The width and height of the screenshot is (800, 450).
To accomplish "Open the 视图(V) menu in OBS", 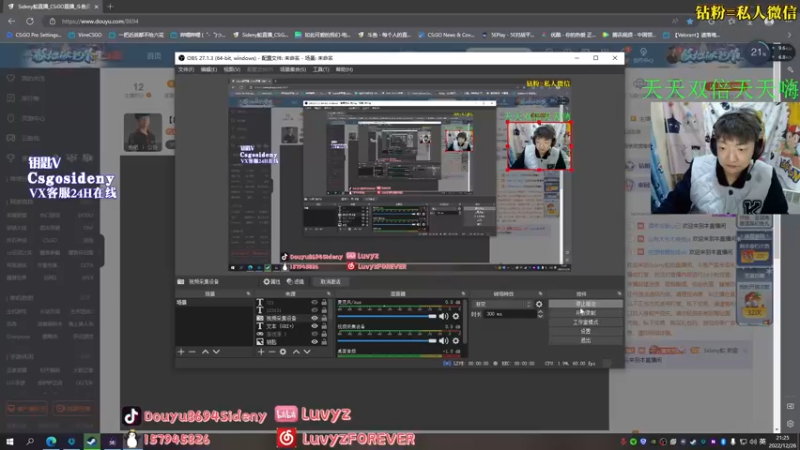I will 232,69.
